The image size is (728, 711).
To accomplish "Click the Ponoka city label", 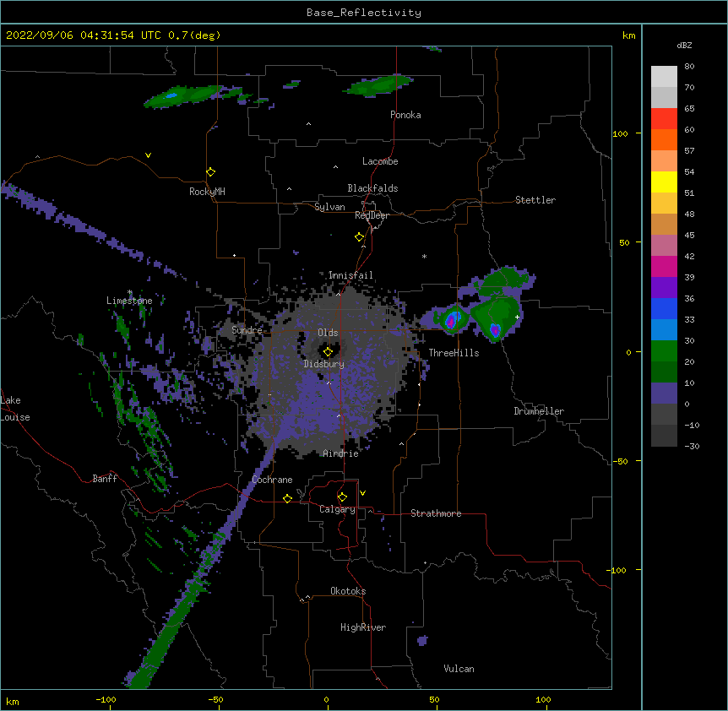I will point(405,115).
